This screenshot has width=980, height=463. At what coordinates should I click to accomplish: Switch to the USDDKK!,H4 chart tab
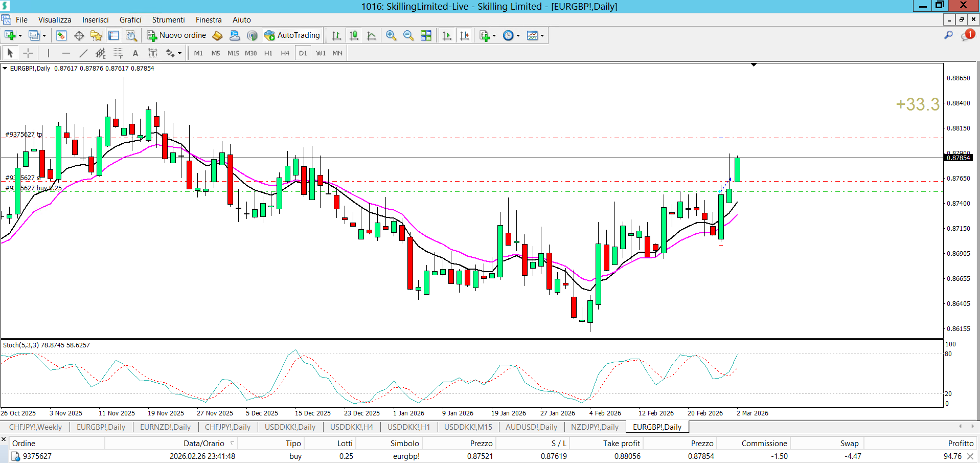[x=351, y=427]
